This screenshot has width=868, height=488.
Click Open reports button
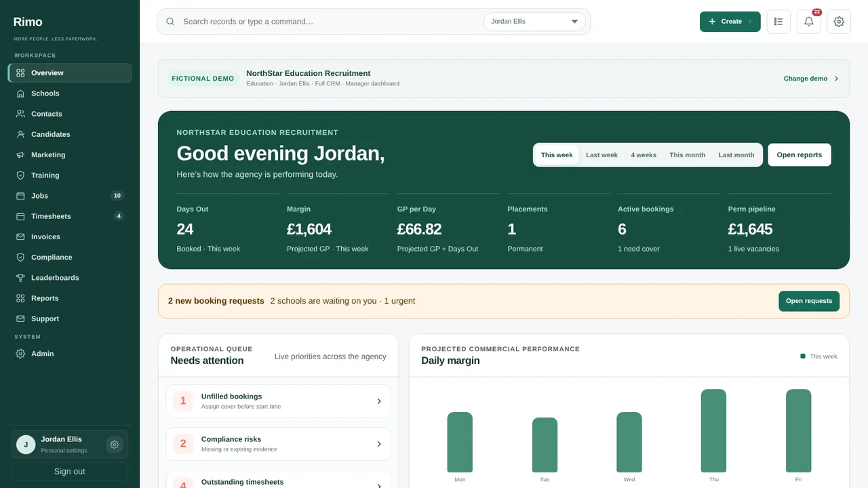[x=799, y=155]
